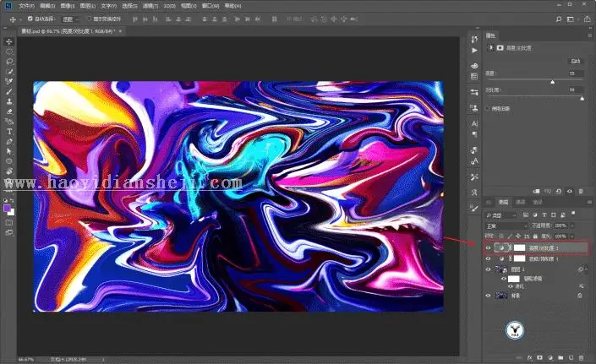
Task: Click the new group folder icon
Action: point(560,357)
